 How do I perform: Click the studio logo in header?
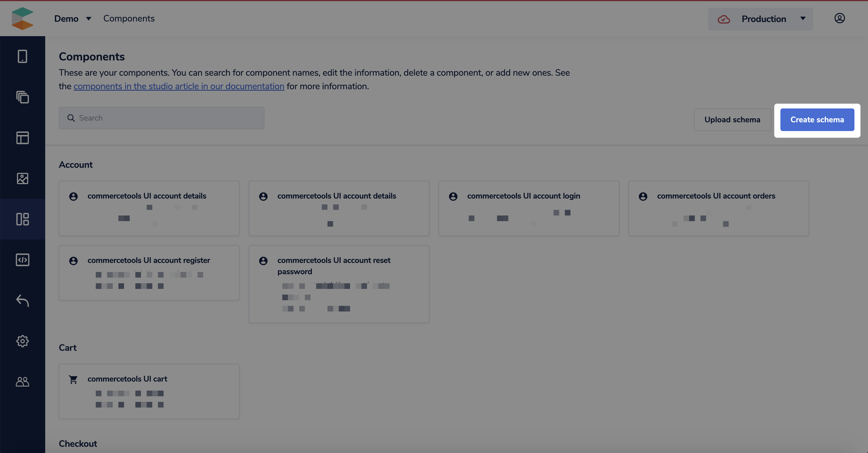coord(22,18)
